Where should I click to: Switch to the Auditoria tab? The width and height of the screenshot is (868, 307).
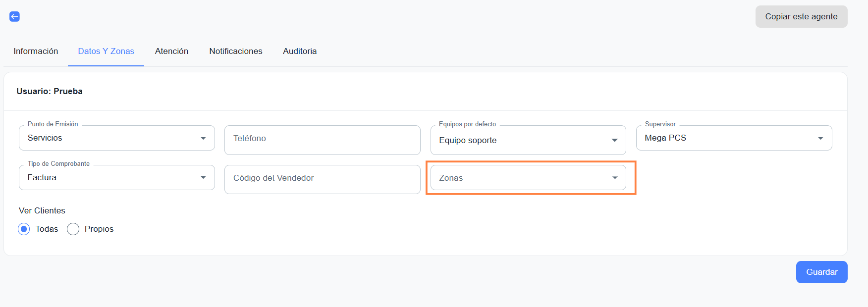[300, 51]
